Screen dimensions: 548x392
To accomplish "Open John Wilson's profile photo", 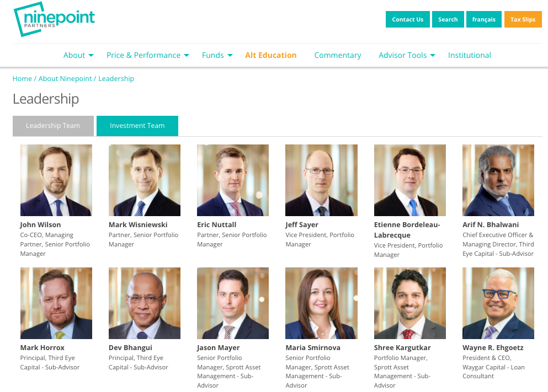I will [x=56, y=180].
